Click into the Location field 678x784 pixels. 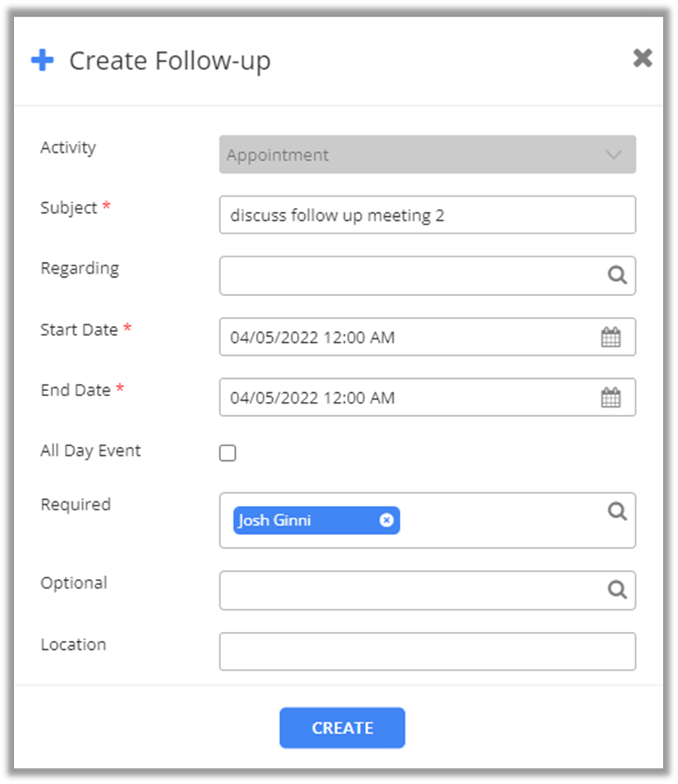click(x=427, y=651)
